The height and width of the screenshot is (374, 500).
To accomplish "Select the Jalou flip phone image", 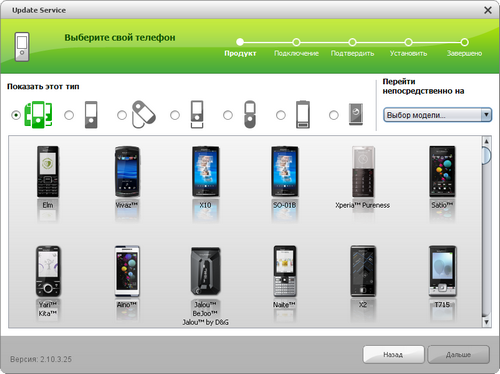I will click(x=205, y=271).
